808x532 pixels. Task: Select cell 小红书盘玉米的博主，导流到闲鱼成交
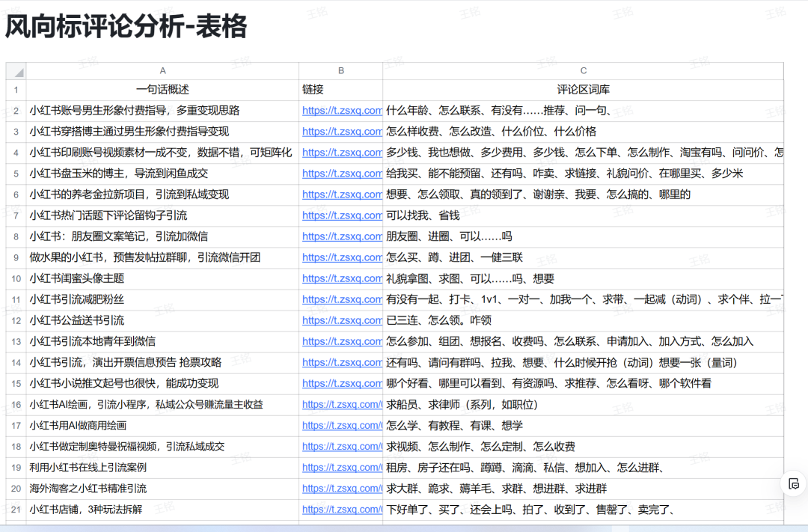pos(162,174)
